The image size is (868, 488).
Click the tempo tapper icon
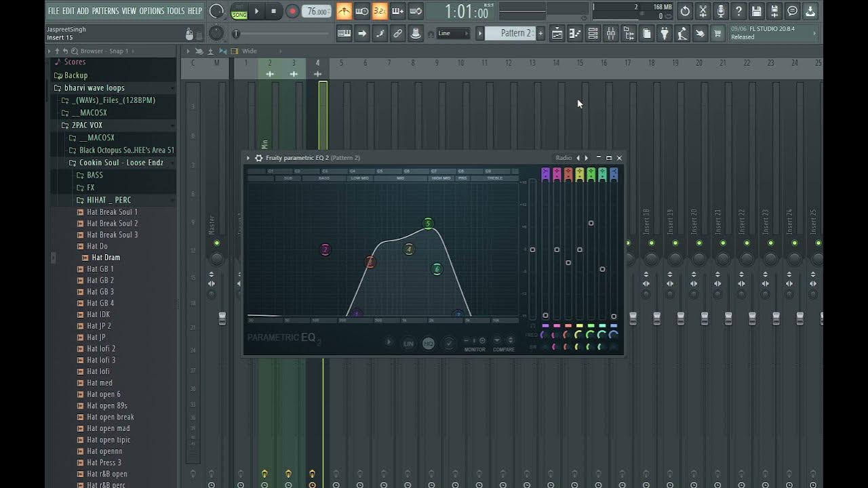(x=682, y=33)
